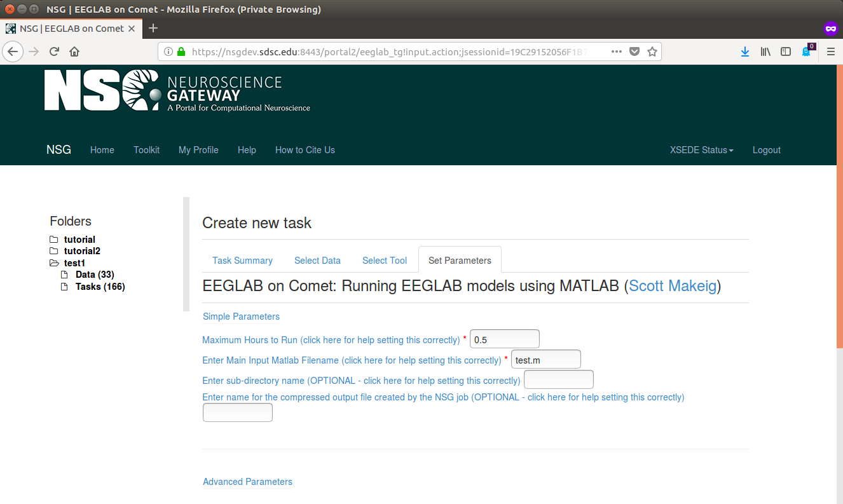Click the Maximum Hours to Run field
This screenshot has height=504, width=843.
[x=505, y=339]
